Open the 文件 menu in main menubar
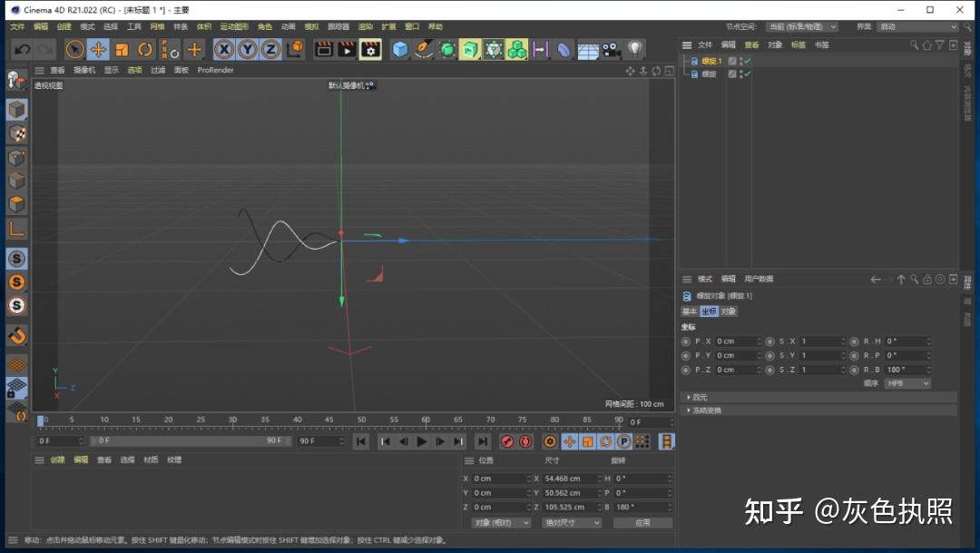 tap(17, 27)
